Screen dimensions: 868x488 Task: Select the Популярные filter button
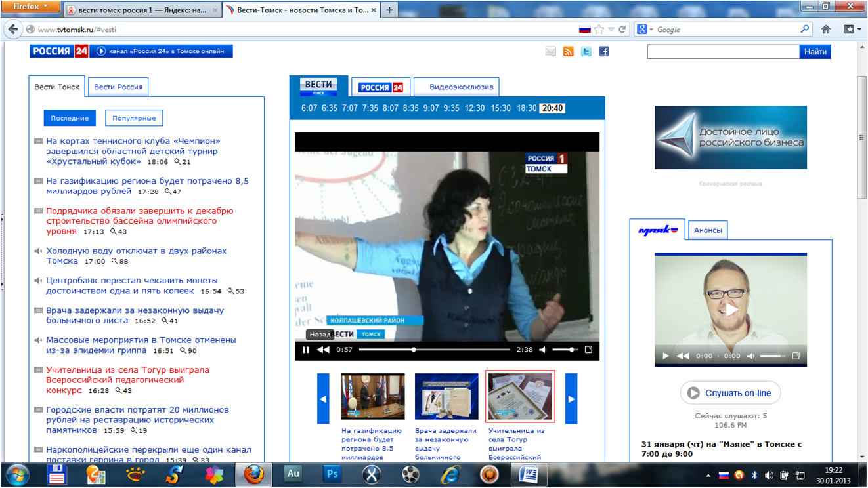pyautogui.click(x=134, y=118)
